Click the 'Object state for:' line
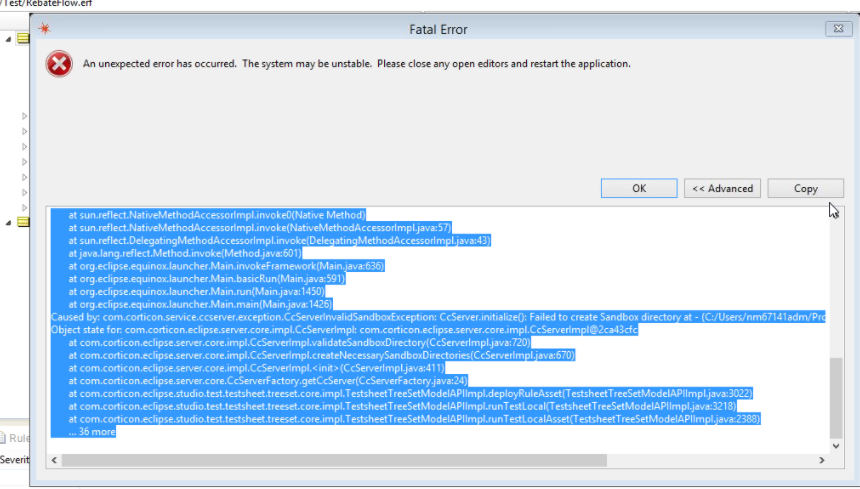860x489 pixels. [x=344, y=330]
